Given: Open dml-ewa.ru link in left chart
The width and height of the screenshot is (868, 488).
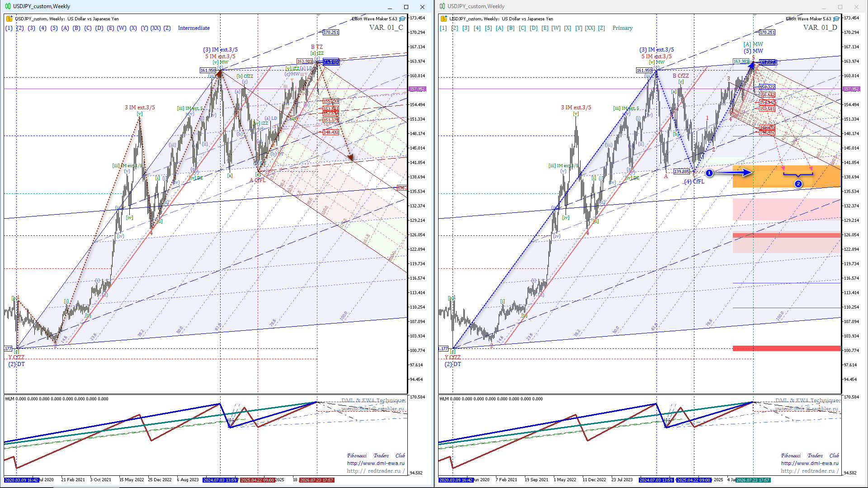Looking at the screenshot, I should tap(376, 463).
